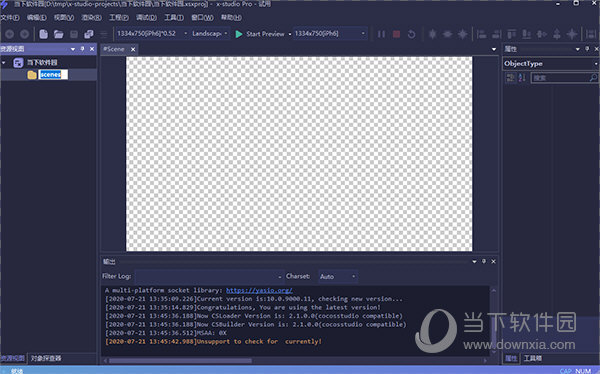The image size is (600, 374).
Task: Collapse the project tree root node
Action: [x=4, y=62]
